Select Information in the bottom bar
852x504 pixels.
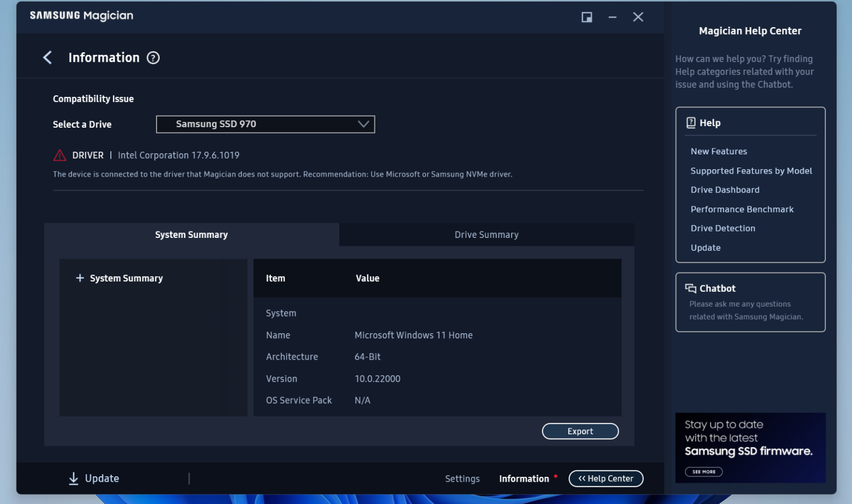(x=524, y=479)
